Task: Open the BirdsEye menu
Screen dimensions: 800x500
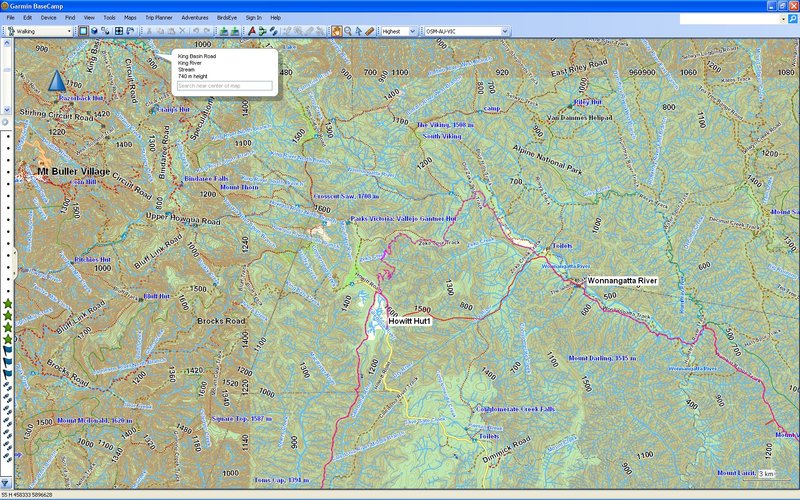Action: pos(227,17)
